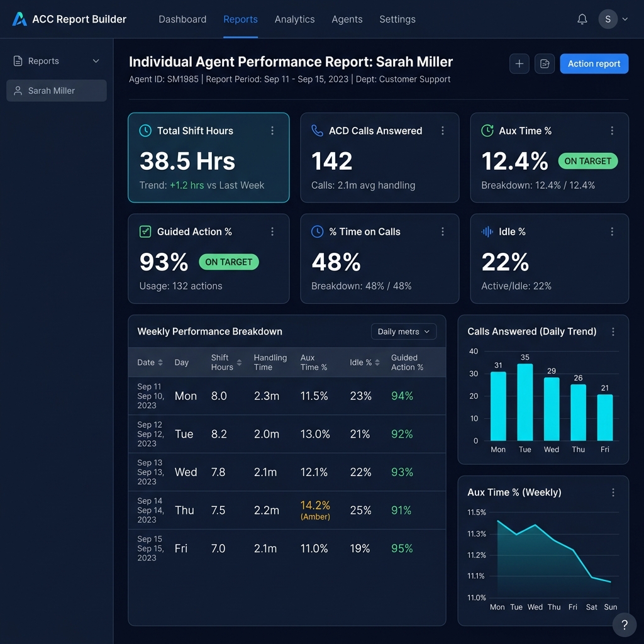Click the Thu bar showing 26 calls
This screenshot has width=644, height=644.
point(579,413)
